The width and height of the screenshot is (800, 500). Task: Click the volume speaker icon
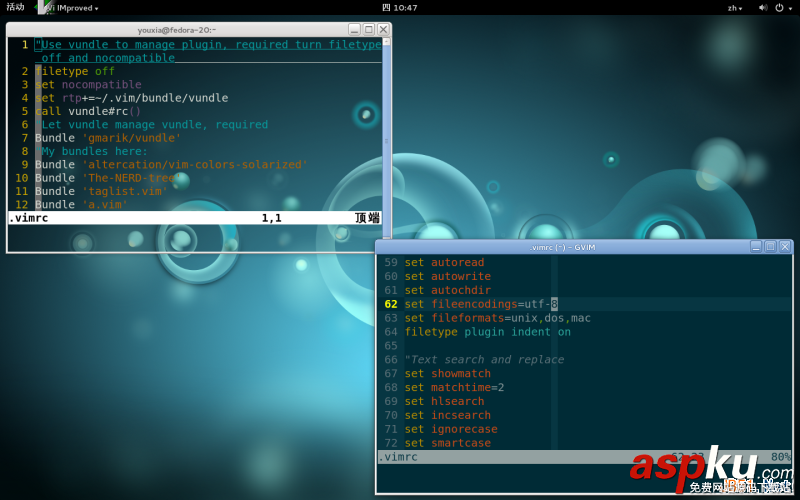[763, 8]
